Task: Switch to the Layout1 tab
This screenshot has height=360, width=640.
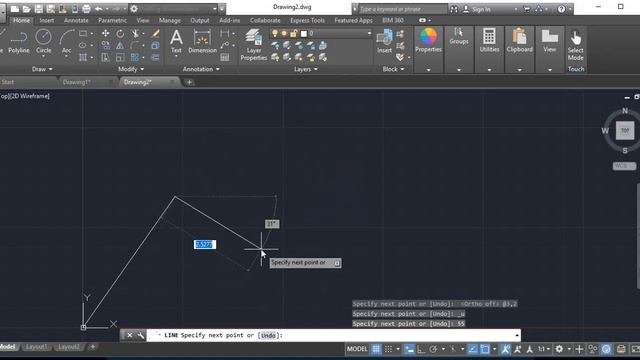Action: coord(36,347)
